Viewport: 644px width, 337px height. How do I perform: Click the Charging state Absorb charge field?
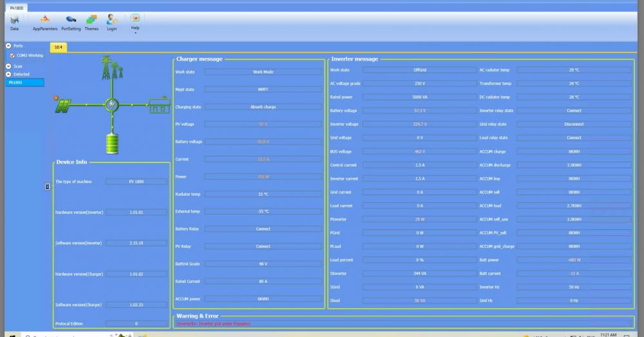coord(263,107)
